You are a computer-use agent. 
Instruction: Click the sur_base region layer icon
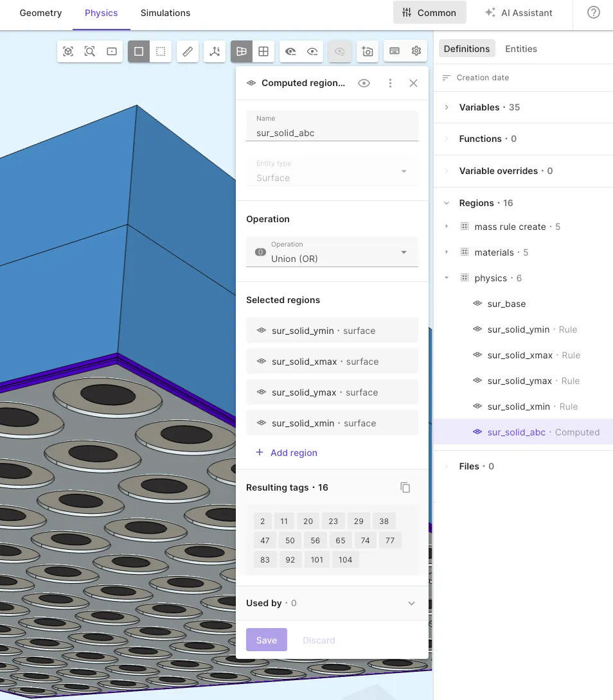pos(477,304)
